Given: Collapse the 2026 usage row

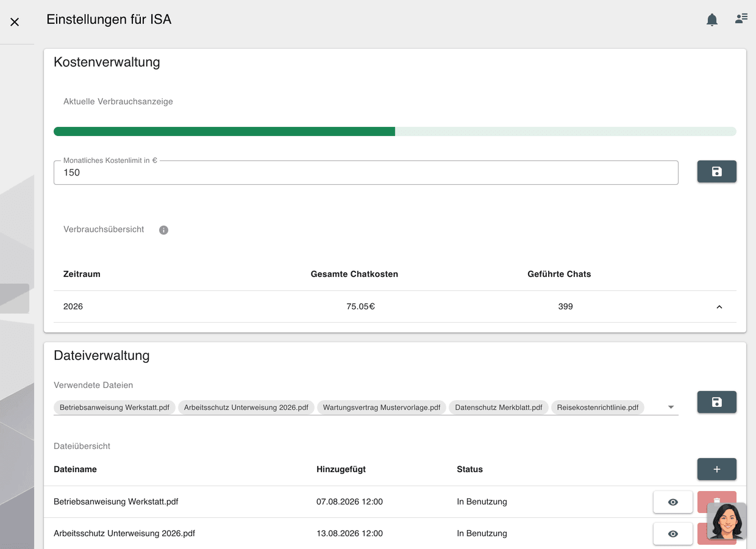Looking at the screenshot, I should [x=719, y=307].
